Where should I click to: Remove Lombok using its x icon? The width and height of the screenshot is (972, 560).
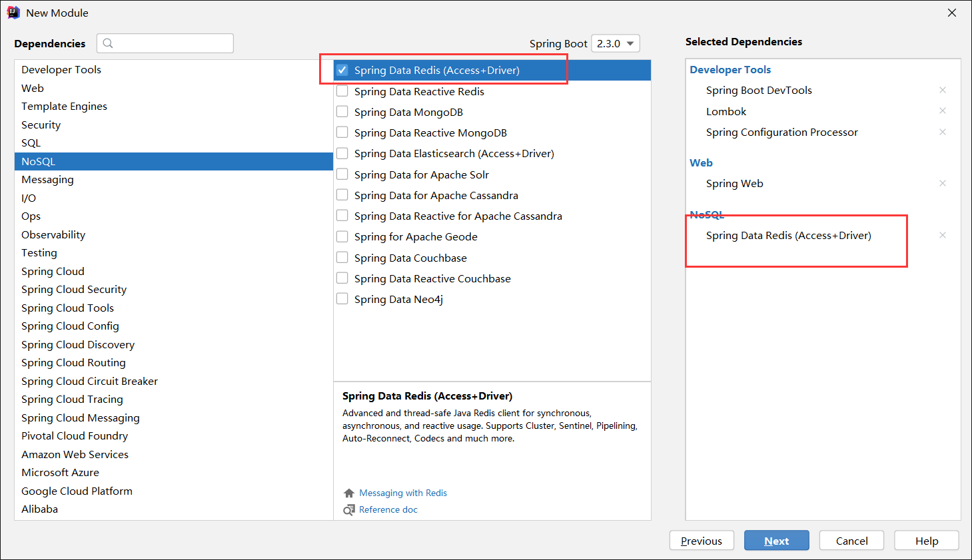[943, 111]
